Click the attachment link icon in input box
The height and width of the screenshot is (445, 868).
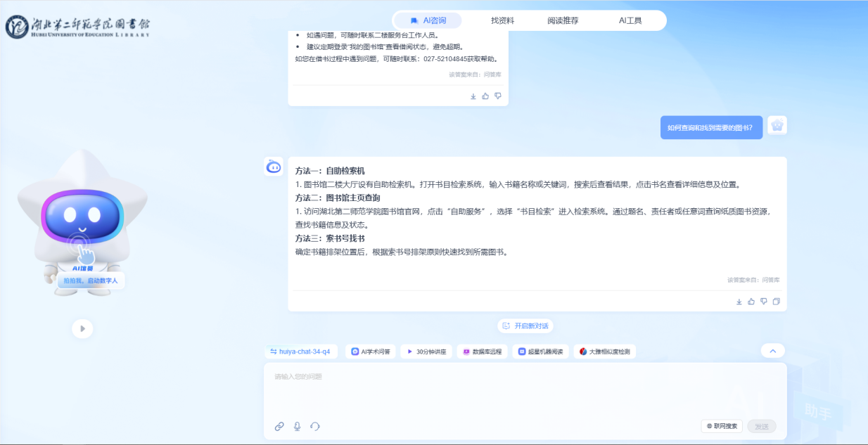point(279,426)
